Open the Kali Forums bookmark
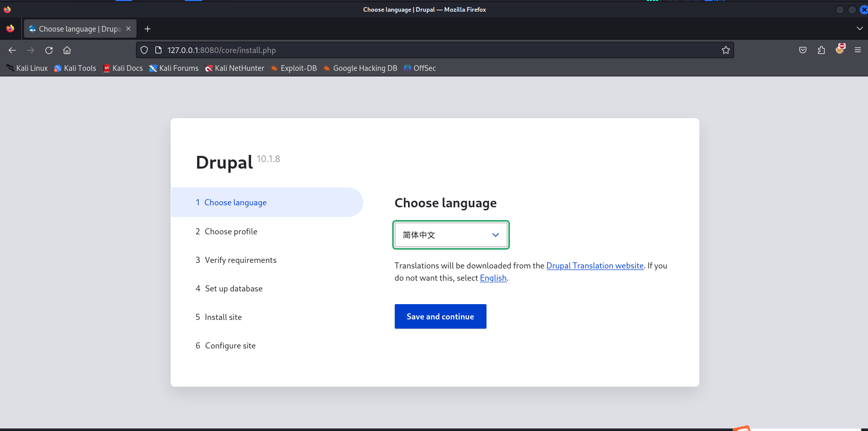This screenshot has height=431, width=868. pyautogui.click(x=174, y=68)
